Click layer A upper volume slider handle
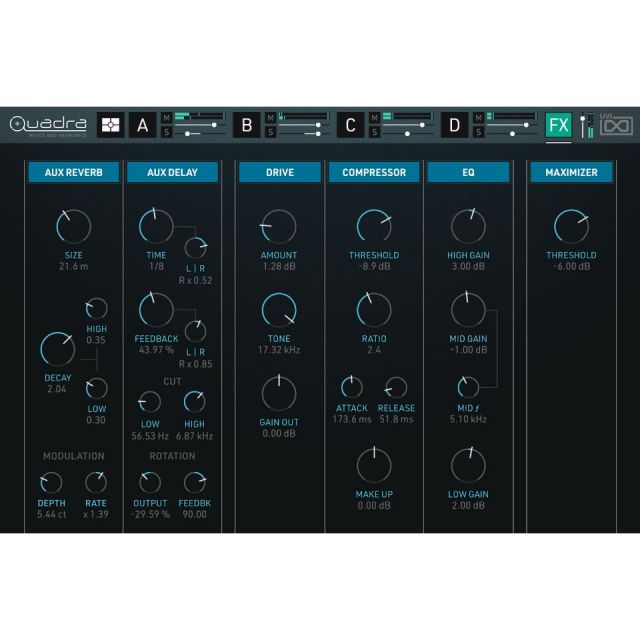640x640 pixels. click(214, 125)
